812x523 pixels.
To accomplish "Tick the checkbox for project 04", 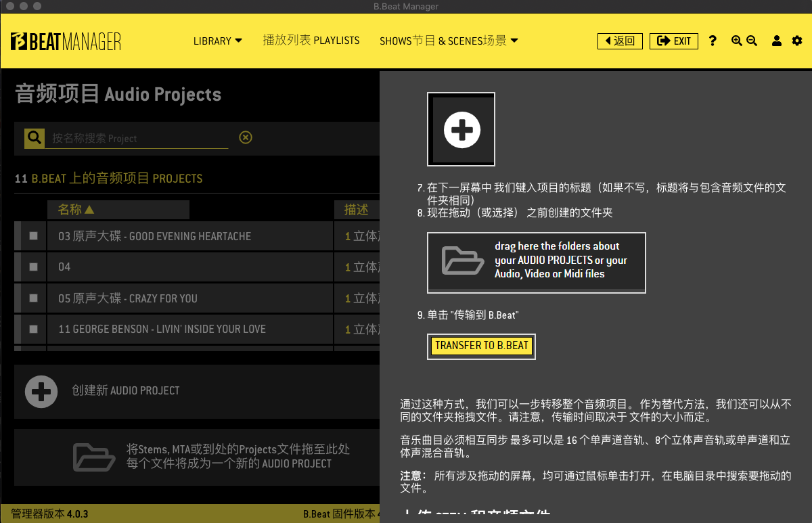I will tap(34, 267).
